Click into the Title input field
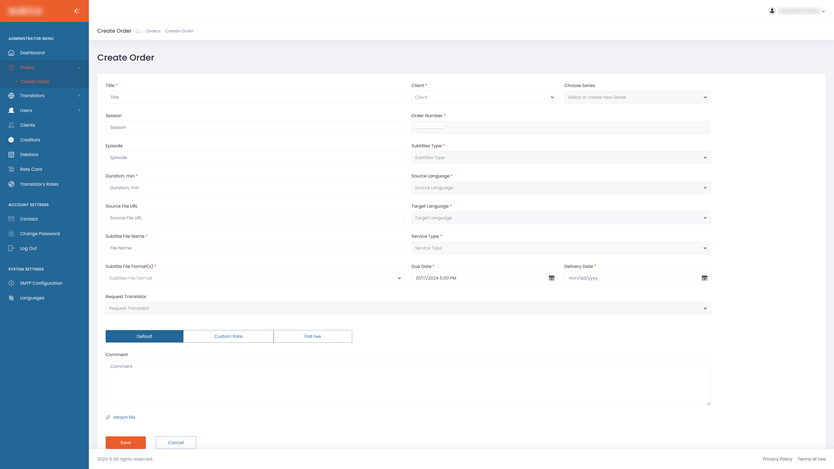The width and height of the screenshot is (834, 469). coord(255,98)
